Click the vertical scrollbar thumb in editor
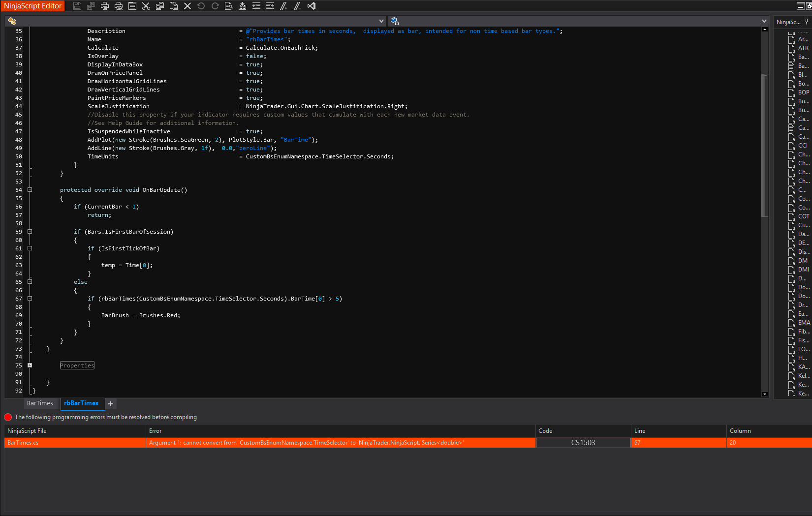 point(765,145)
